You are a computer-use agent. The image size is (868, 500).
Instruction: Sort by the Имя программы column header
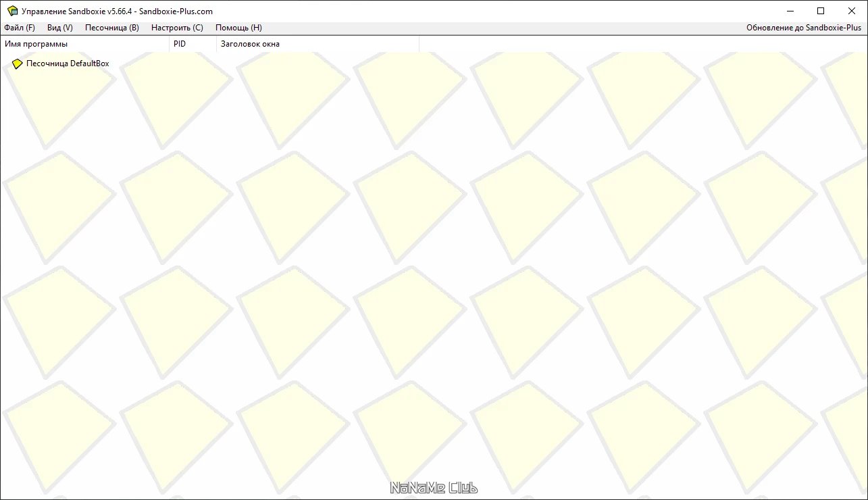(84, 44)
